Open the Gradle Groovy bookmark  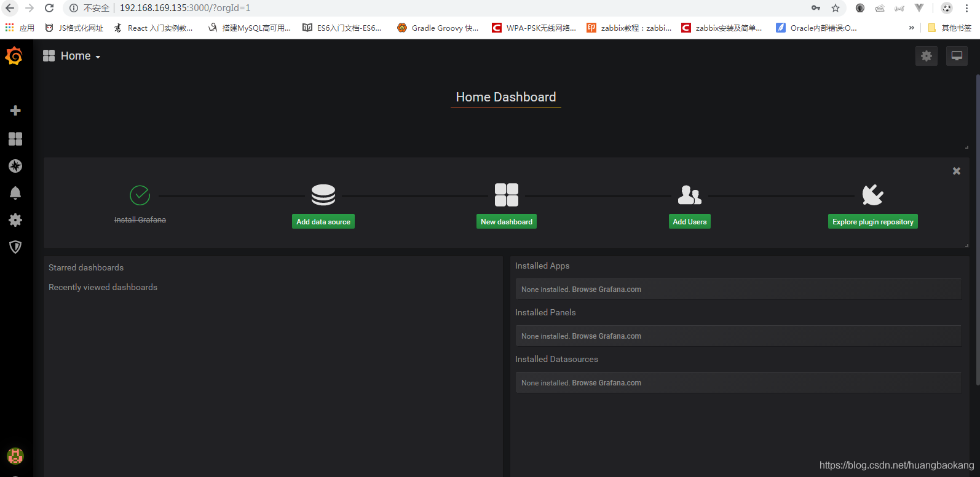[x=438, y=28]
